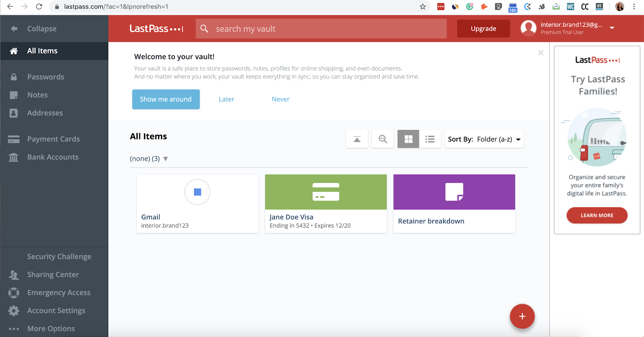Open the All Items home icon

click(14, 51)
